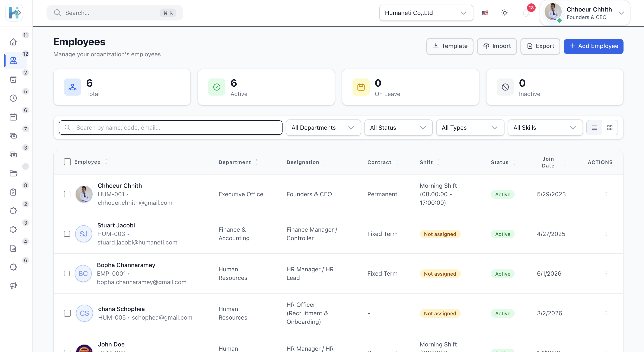Select the chana Schophea row checkbox
Screen dimensions: 644x352
click(67, 313)
